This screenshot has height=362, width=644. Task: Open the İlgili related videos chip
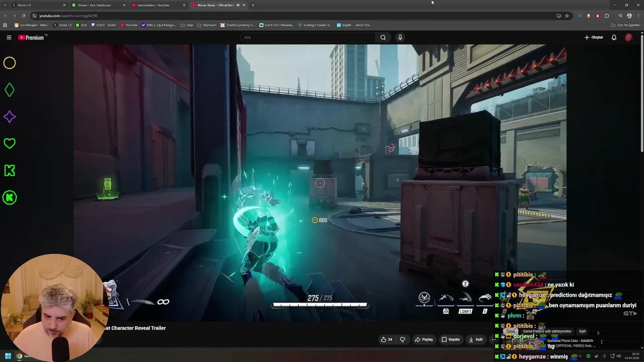[582, 332]
